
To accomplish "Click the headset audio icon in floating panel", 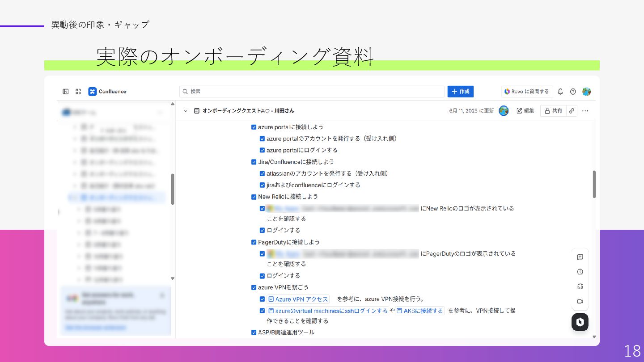I will tap(580, 286).
